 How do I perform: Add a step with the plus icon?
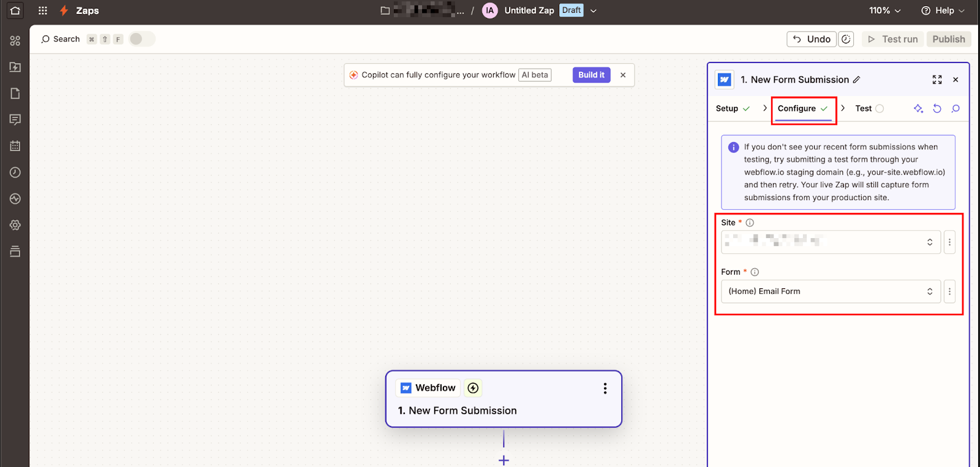click(x=503, y=460)
